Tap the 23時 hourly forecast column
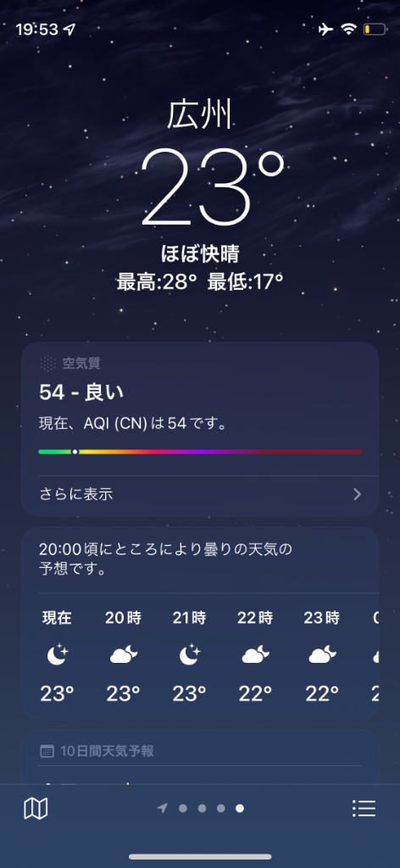Viewport: 400px width, 868px height. (x=321, y=655)
